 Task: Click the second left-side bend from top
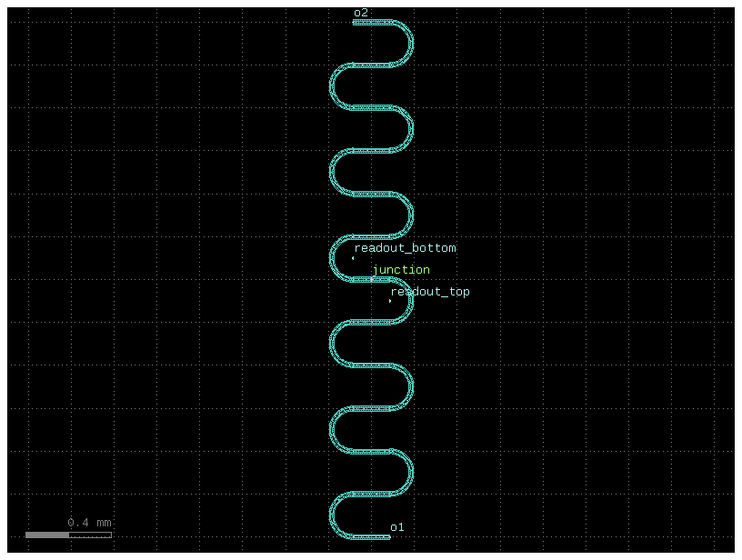(x=331, y=172)
